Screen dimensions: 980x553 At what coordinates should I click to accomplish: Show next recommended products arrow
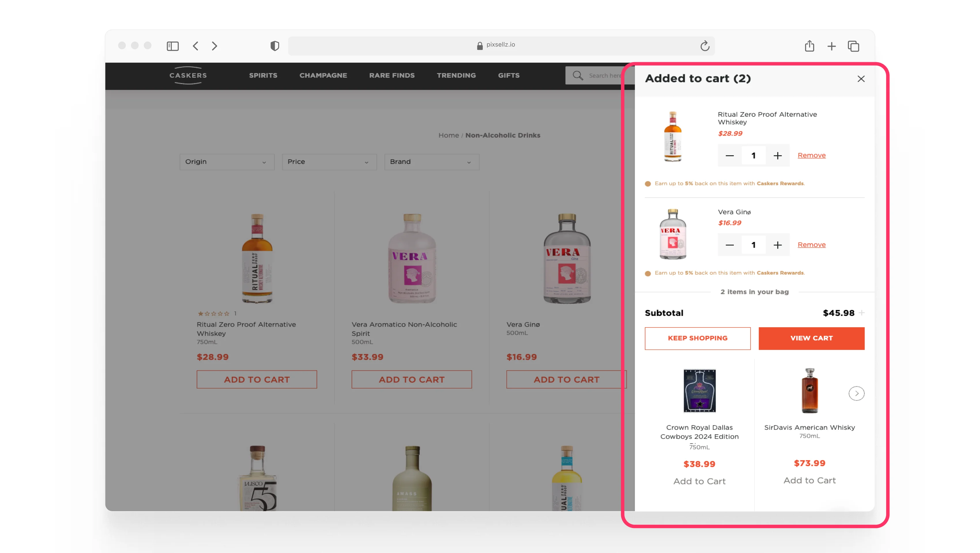tap(856, 393)
